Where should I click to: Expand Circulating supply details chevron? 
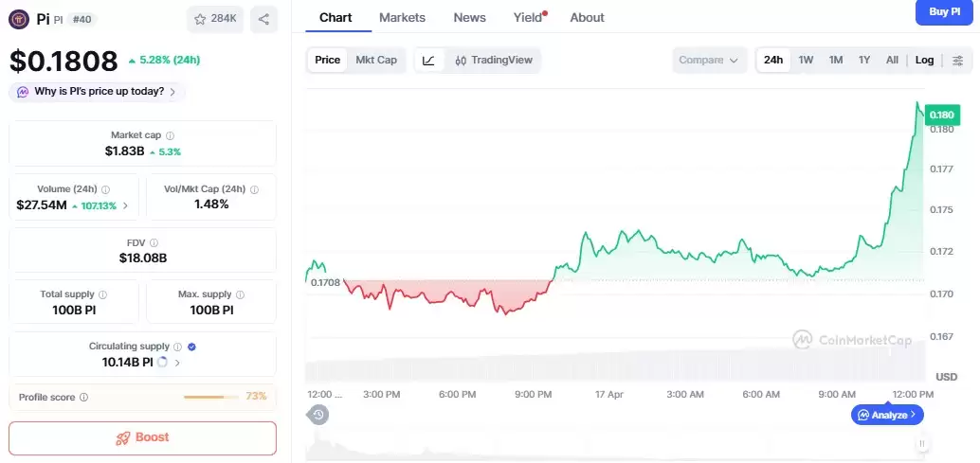tap(177, 363)
